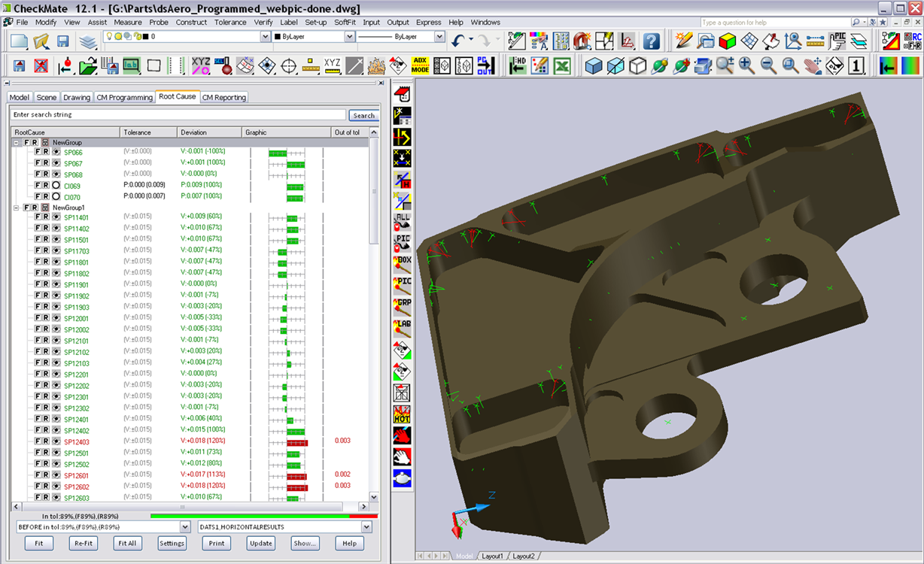Click the blue help question mark icon
924x564 pixels.
[x=652, y=41]
